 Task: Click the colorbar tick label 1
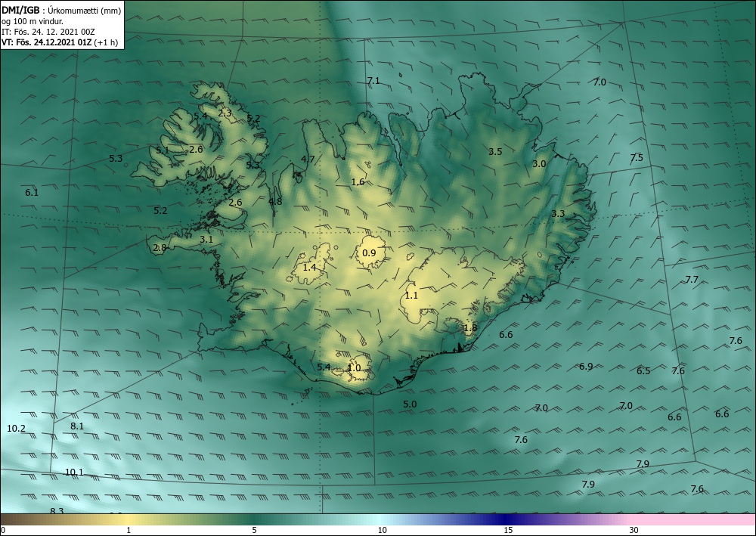[x=129, y=530]
